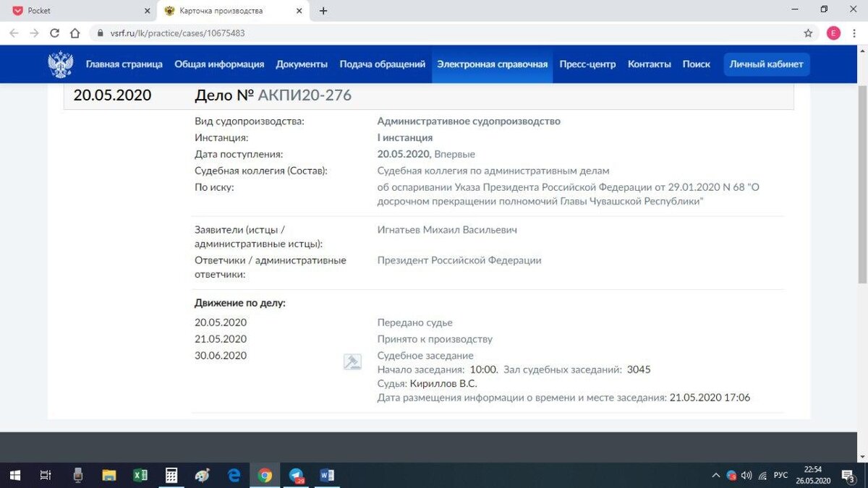Launch Microsoft Edge from taskbar
Image resolution: width=868 pixels, height=488 pixels.
pos(234,475)
